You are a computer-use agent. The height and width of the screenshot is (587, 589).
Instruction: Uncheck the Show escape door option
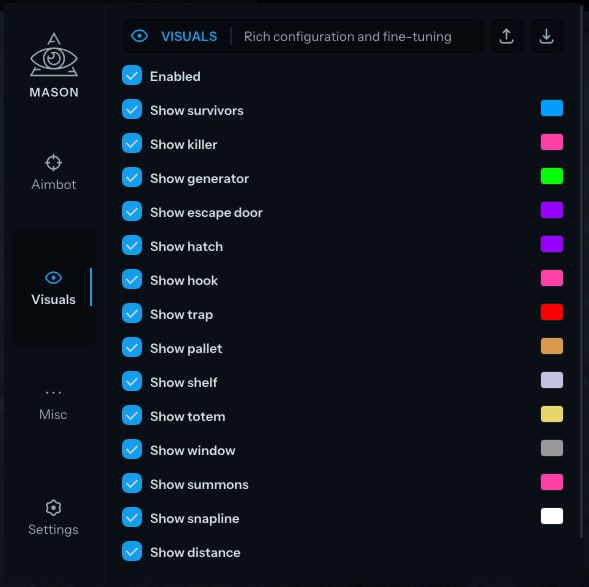coord(132,211)
